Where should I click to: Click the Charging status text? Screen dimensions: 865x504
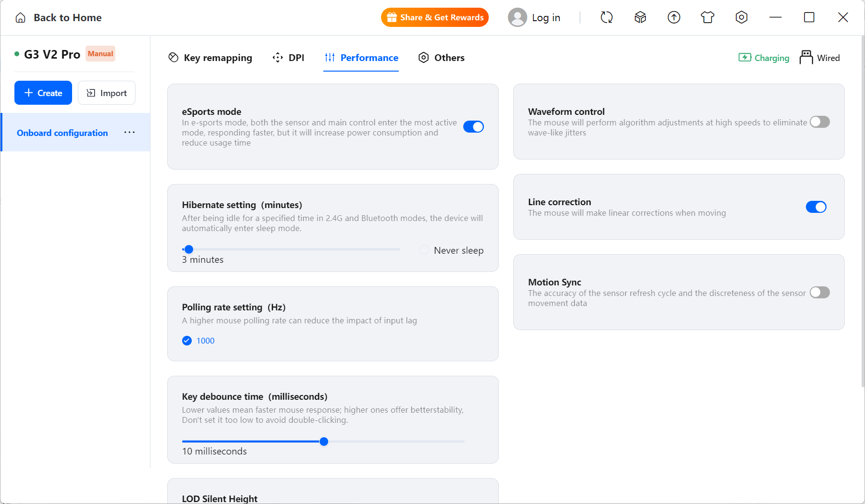point(772,58)
